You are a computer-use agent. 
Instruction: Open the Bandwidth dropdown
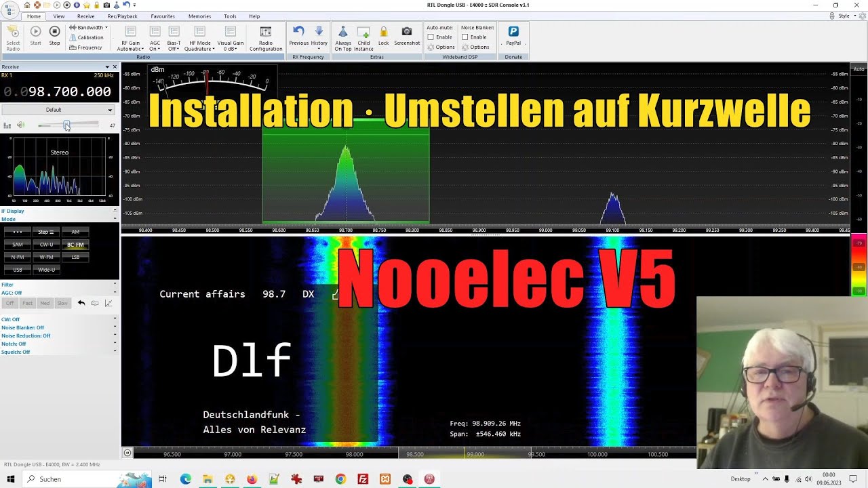pos(88,28)
